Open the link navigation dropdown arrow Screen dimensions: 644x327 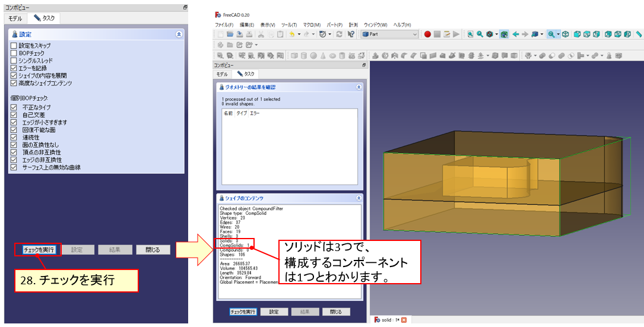(542, 34)
